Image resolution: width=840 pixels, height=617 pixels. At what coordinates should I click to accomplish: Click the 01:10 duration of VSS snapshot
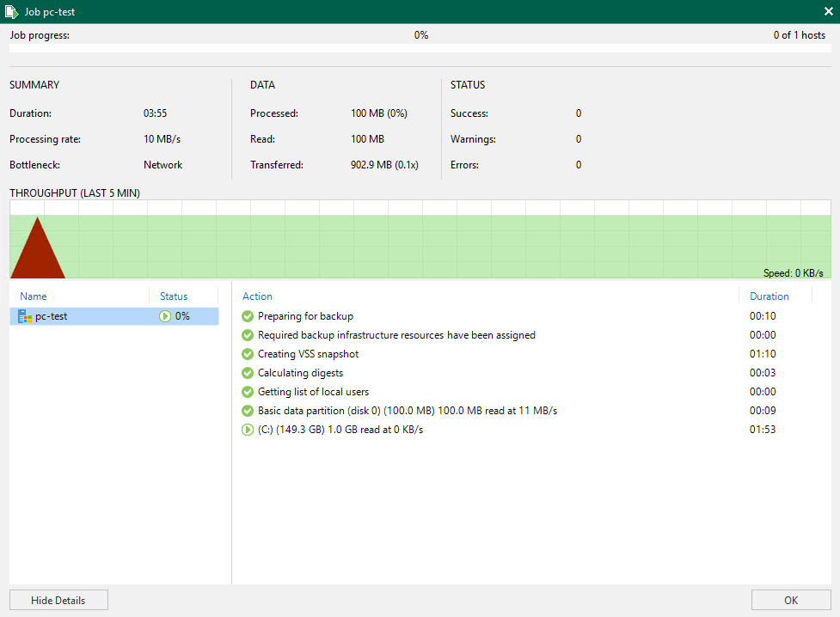(x=763, y=354)
